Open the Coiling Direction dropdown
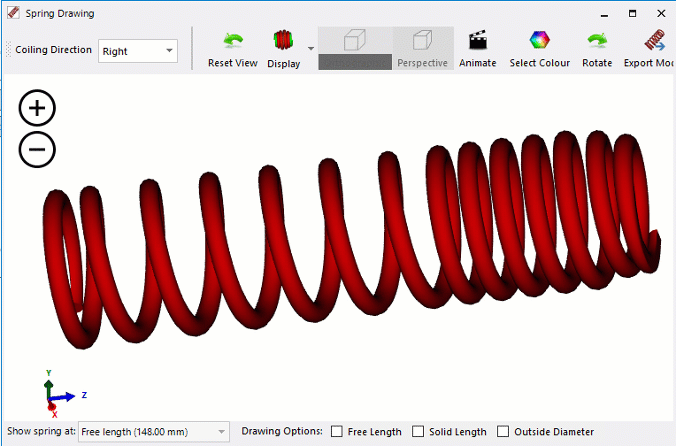The image size is (676, 446). click(138, 51)
